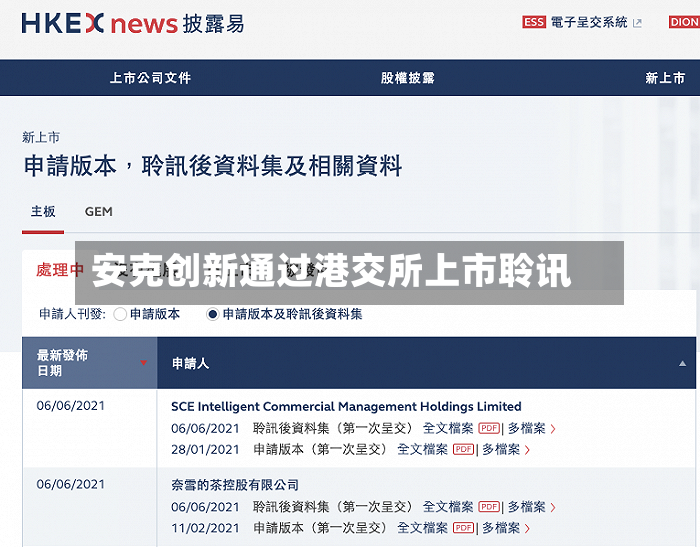Click PDF icon for SCE 28/01/2021 filing
Viewport: 700px width, 547px height.
point(463,449)
